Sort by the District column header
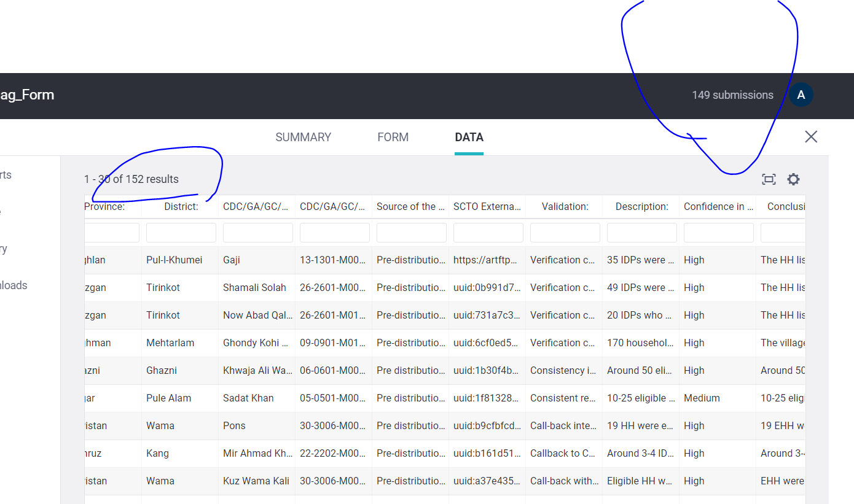Image resolution: width=854 pixels, height=504 pixels. [x=181, y=207]
